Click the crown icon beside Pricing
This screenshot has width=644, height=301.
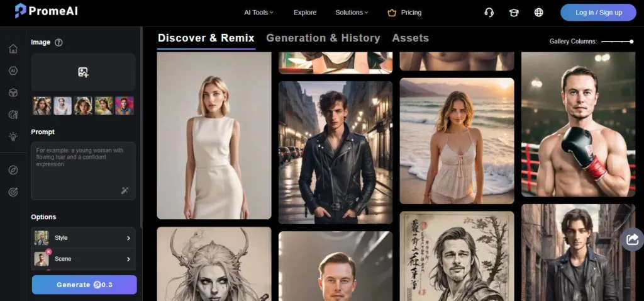pos(392,13)
